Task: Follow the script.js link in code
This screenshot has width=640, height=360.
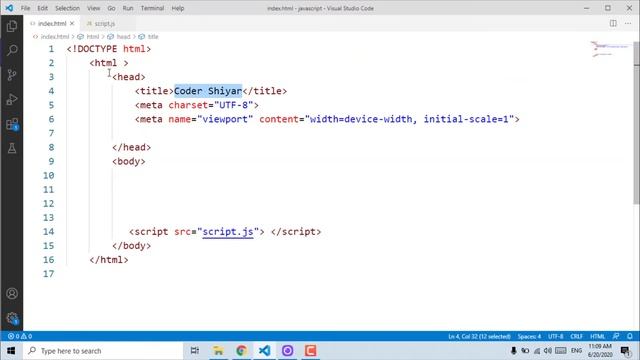Action: point(228,232)
